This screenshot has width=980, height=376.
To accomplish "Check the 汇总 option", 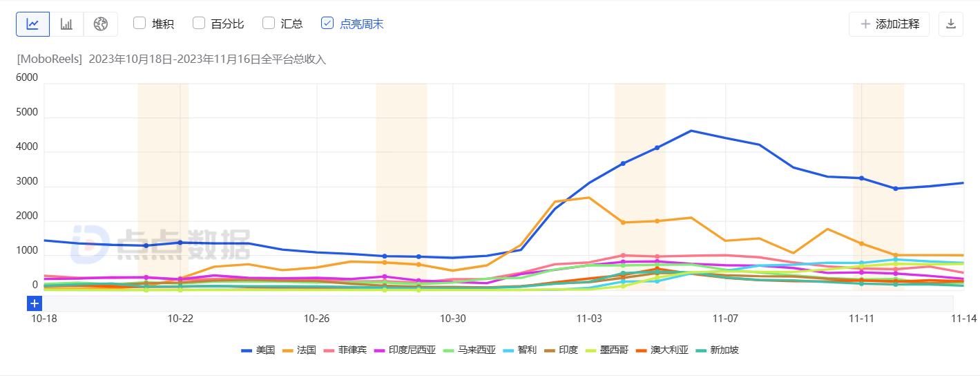I will point(269,23).
